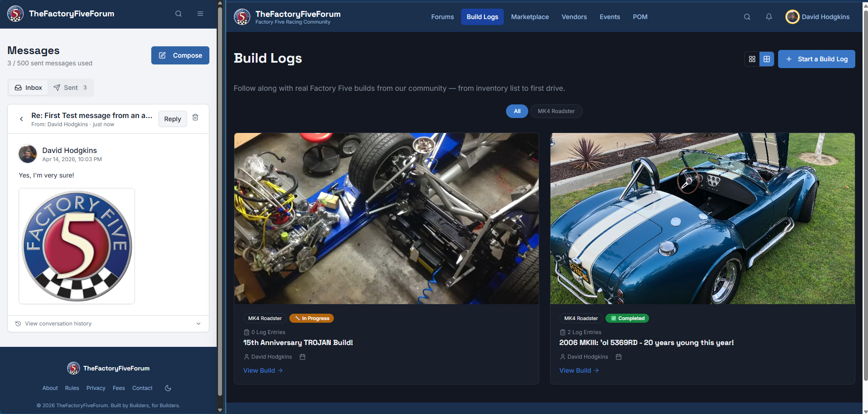
Task: Open the Factory Five logo image attachment
Action: tap(77, 246)
